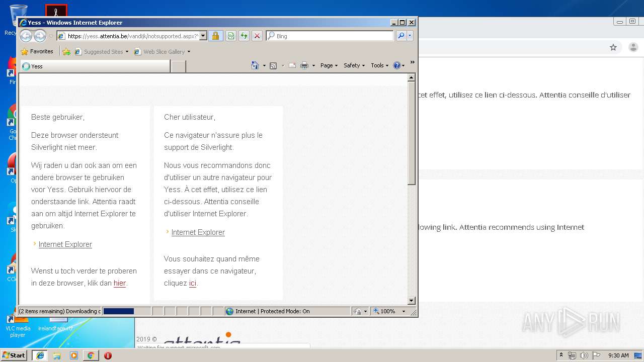Bookmark page with Chrome star icon

pyautogui.click(x=613, y=47)
